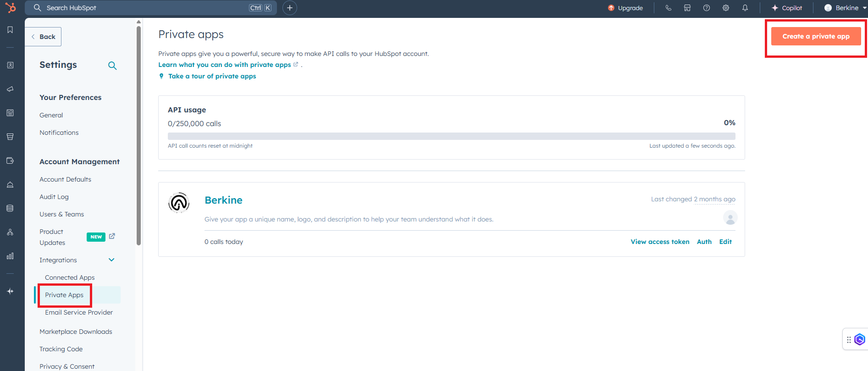Click the HubSpot sprocket logo
868x371 pixels.
coord(10,7)
